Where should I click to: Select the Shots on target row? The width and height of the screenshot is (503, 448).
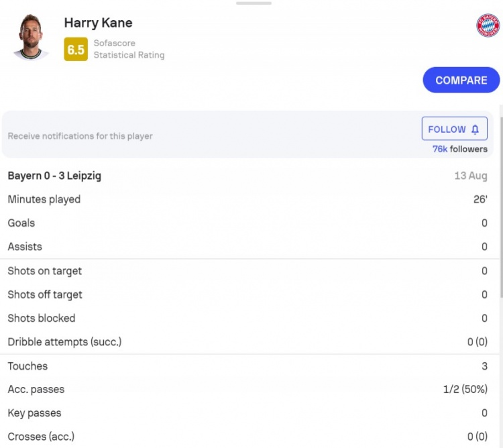(247, 271)
